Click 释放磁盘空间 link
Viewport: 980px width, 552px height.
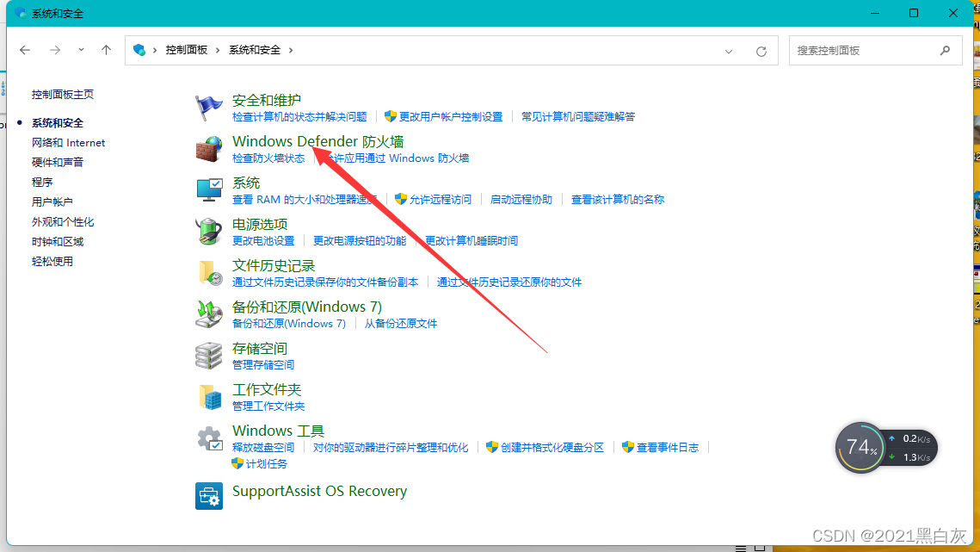pyautogui.click(x=263, y=448)
